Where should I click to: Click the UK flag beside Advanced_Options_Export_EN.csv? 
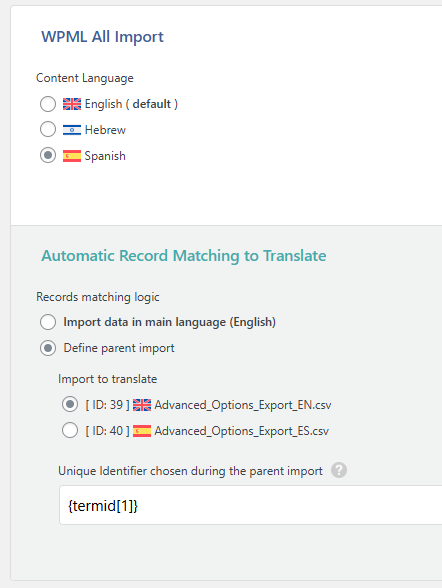142,405
